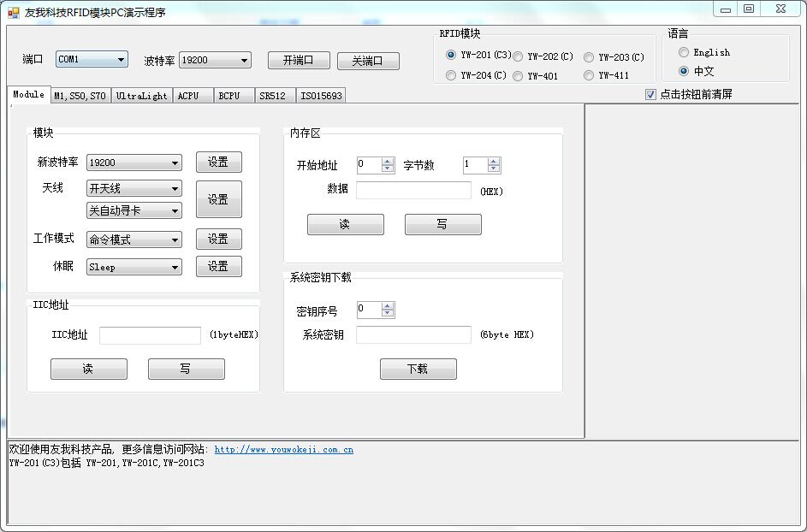Image resolution: width=807 pixels, height=532 pixels.
Task: Open the 工作模式 命令模式 dropdown
Action: point(134,240)
